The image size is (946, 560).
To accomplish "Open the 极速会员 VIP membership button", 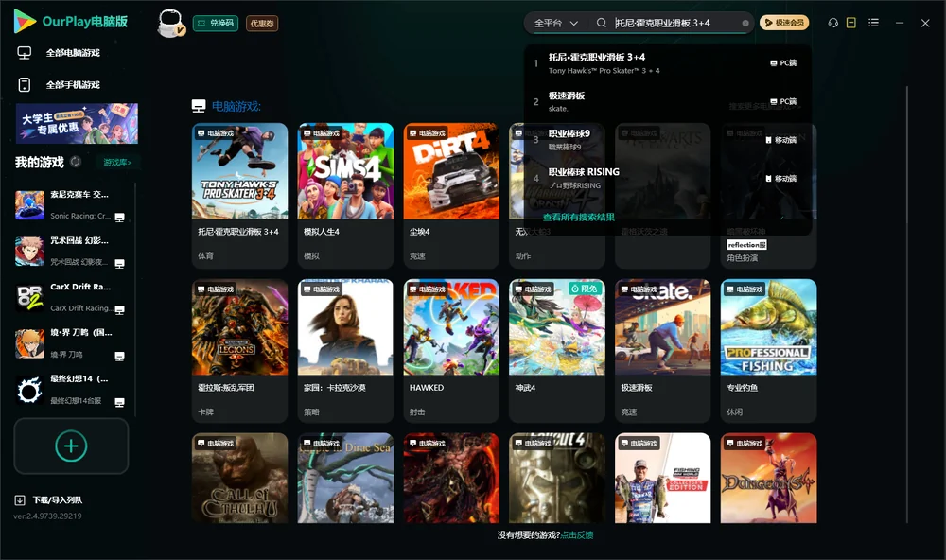I will [x=784, y=23].
